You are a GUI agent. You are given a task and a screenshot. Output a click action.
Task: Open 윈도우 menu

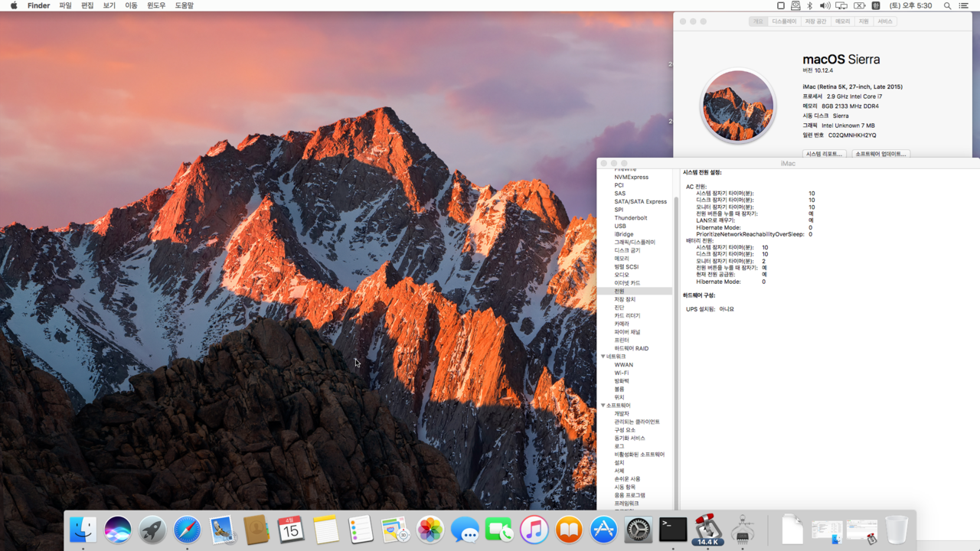[x=156, y=5]
